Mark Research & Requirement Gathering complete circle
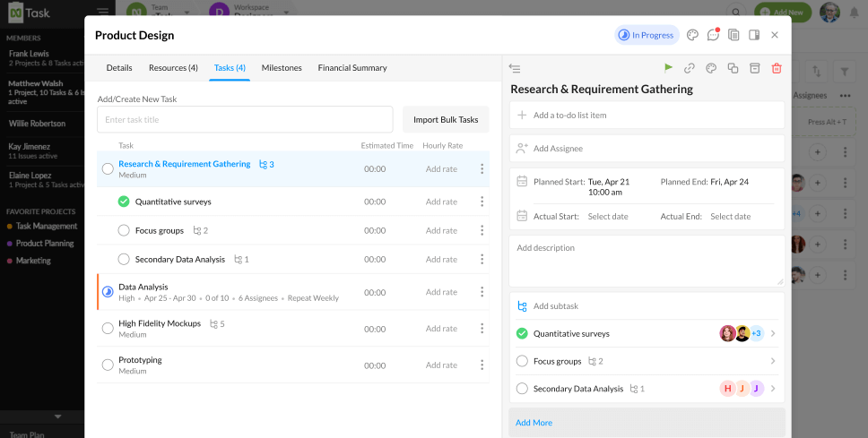868x438 pixels. [x=108, y=168]
